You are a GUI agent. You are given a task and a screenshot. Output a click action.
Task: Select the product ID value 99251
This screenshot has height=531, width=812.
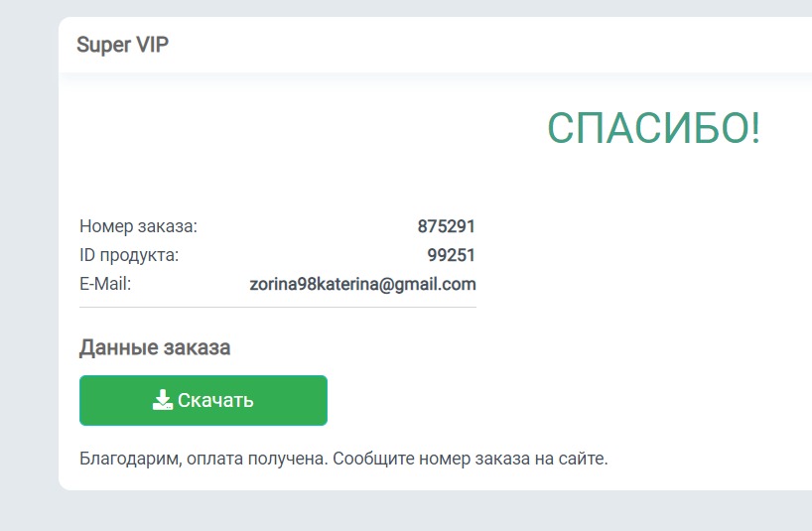coord(451,255)
